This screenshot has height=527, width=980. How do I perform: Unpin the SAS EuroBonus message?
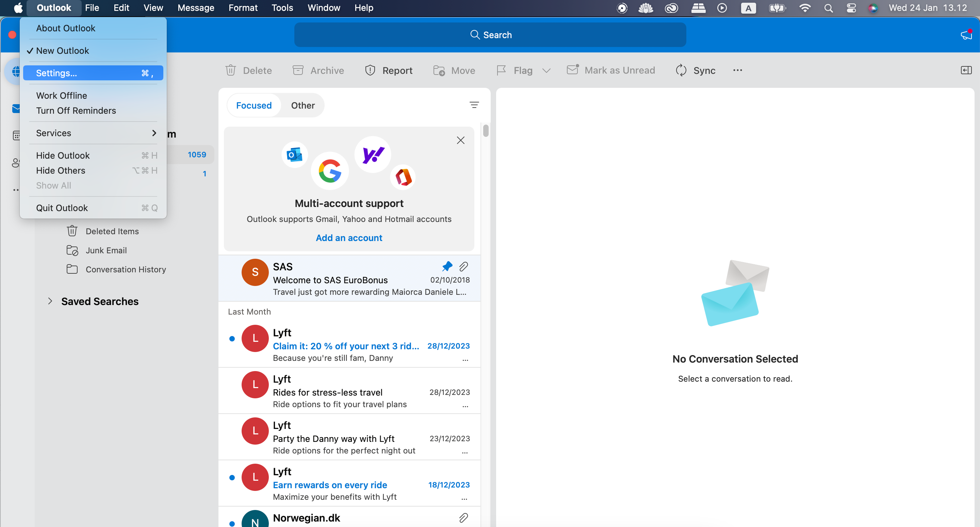(447, 267)
